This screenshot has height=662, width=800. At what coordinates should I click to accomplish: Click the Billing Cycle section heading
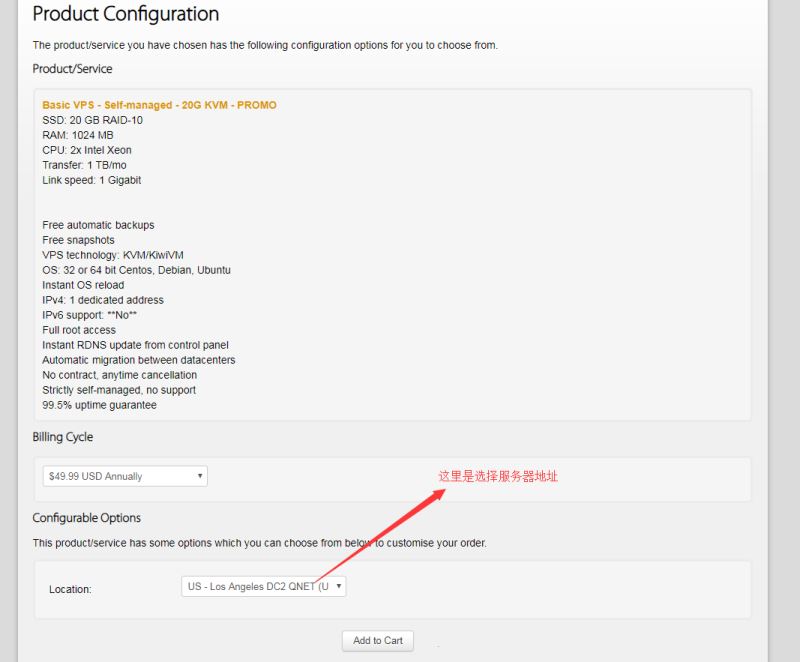[x=62, y=437]
